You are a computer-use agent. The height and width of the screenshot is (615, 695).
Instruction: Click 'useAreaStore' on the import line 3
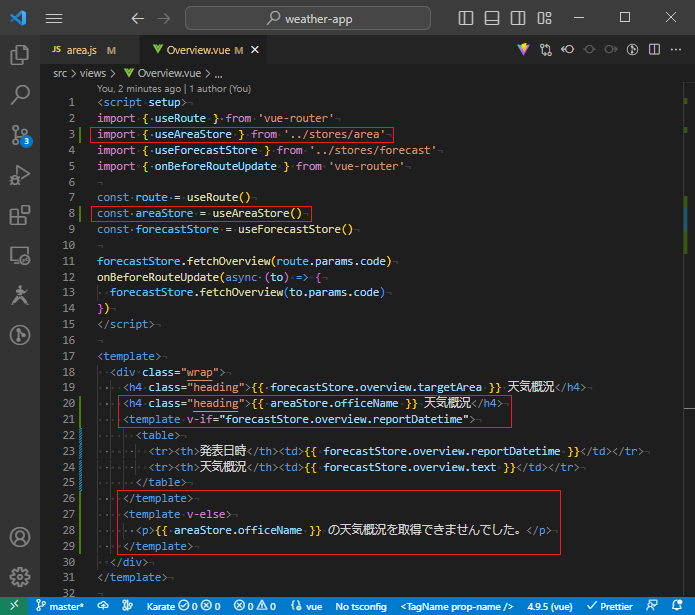point(193,134)
